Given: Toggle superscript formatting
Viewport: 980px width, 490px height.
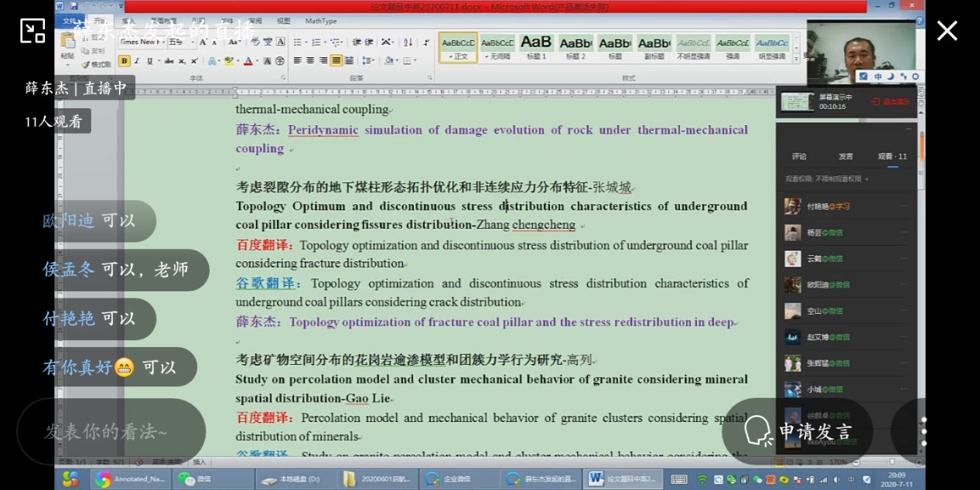Looking at the screenshot, I should coord(194,60).
